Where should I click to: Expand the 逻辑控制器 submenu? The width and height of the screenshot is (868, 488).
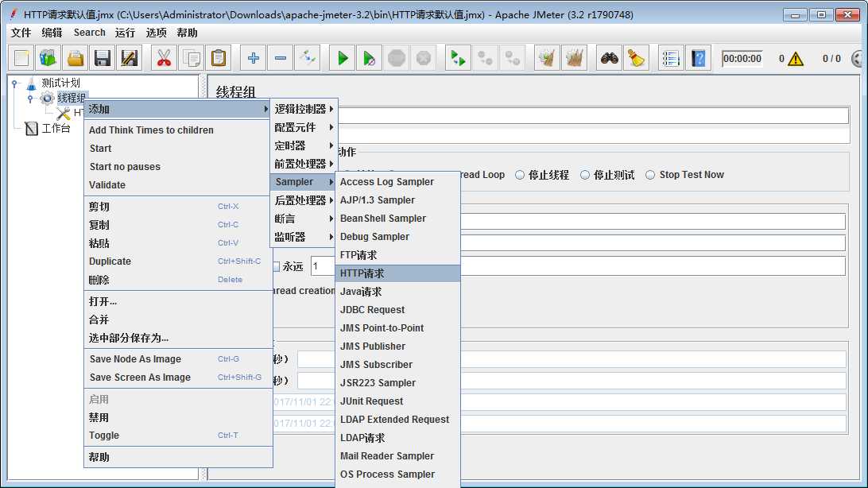304,109
